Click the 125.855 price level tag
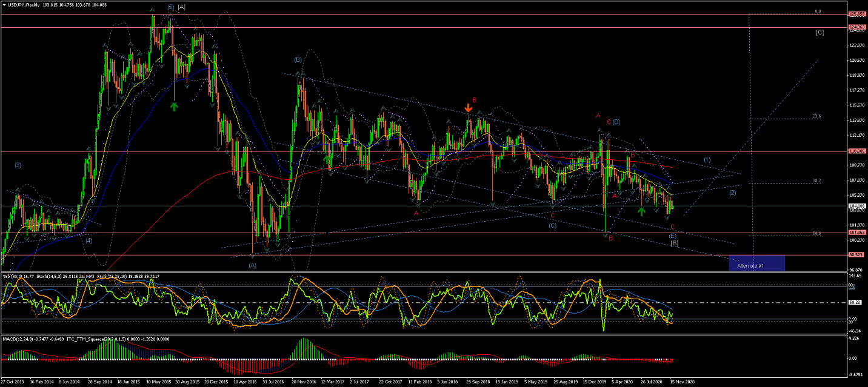Viewport: 868px width, 387px height. pos(856,14)
